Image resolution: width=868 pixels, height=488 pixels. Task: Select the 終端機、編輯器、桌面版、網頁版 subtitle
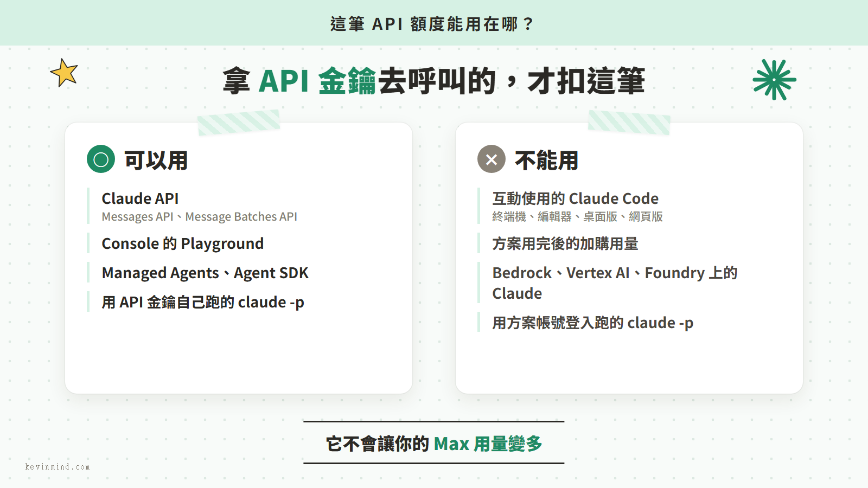tap(578, 217)
